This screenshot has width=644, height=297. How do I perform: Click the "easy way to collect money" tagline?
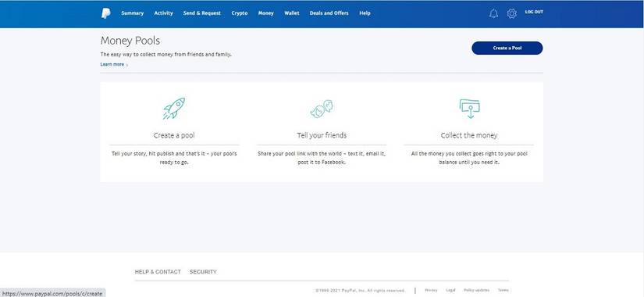pyautogui.click(x=166, y=54)
